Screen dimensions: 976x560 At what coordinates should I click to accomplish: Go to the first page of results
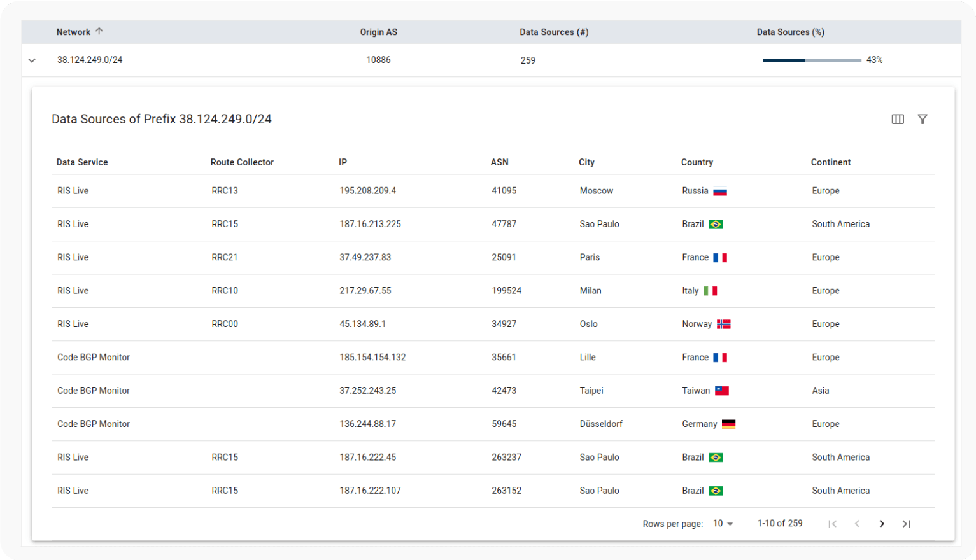pyautogui.click(x=832, y=524)
